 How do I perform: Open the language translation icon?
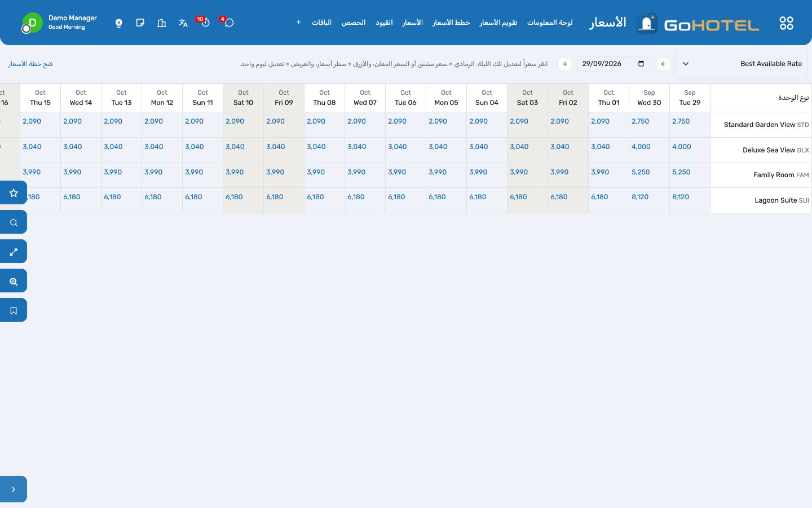[x=183, y=23]
